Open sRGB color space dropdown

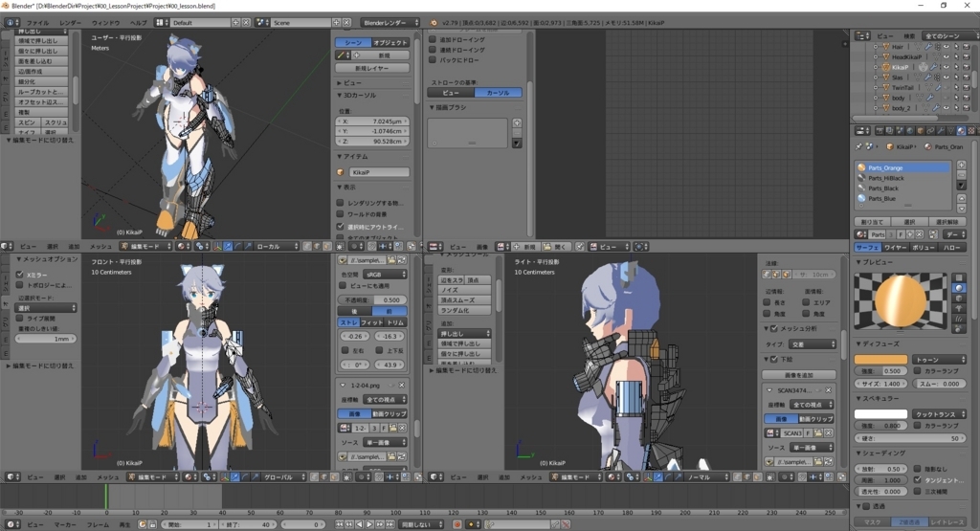384,275
